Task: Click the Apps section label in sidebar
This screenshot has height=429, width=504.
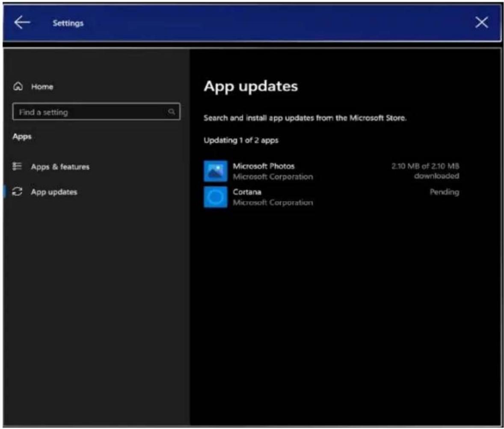Action: coord(22,136)
